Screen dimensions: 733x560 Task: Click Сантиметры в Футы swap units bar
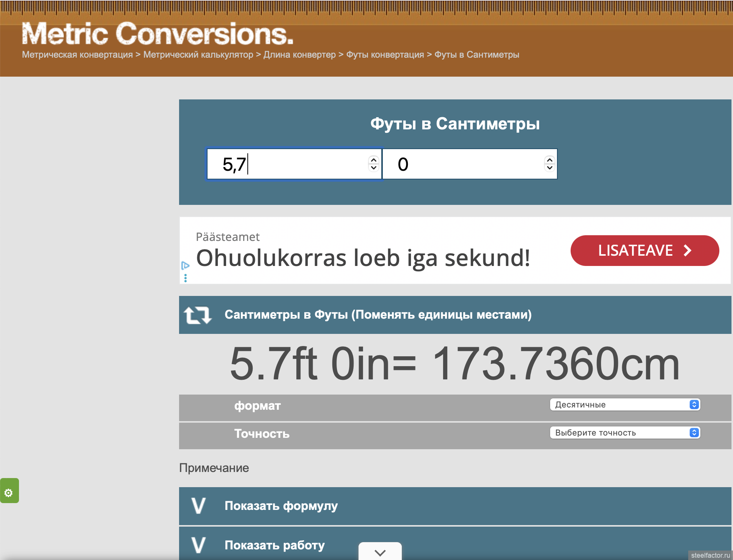pos(378,315)
